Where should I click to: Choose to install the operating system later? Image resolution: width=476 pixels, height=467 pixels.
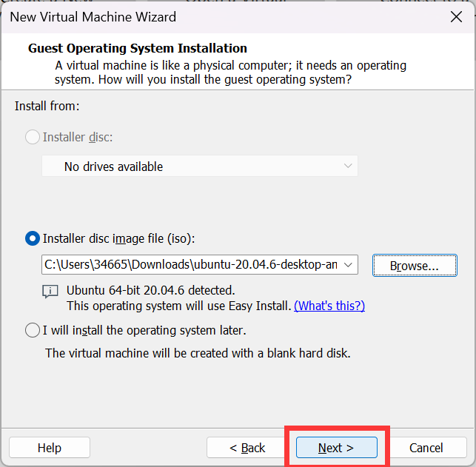tap(33, 330)
